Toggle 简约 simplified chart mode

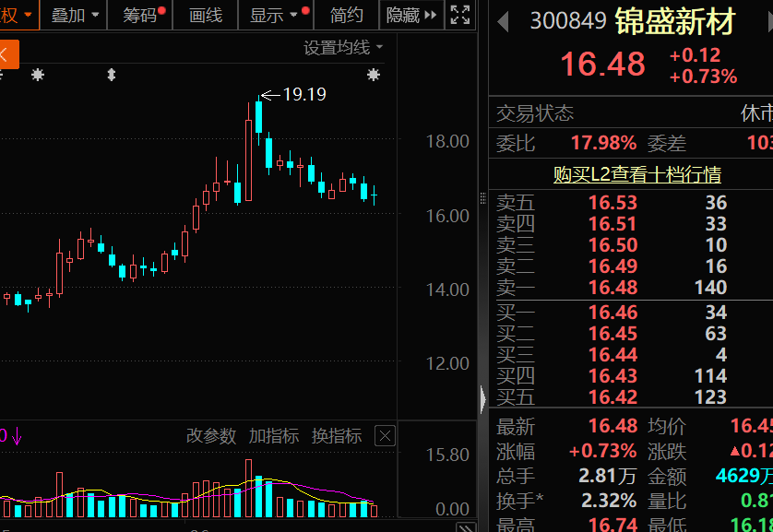point(346,16)
